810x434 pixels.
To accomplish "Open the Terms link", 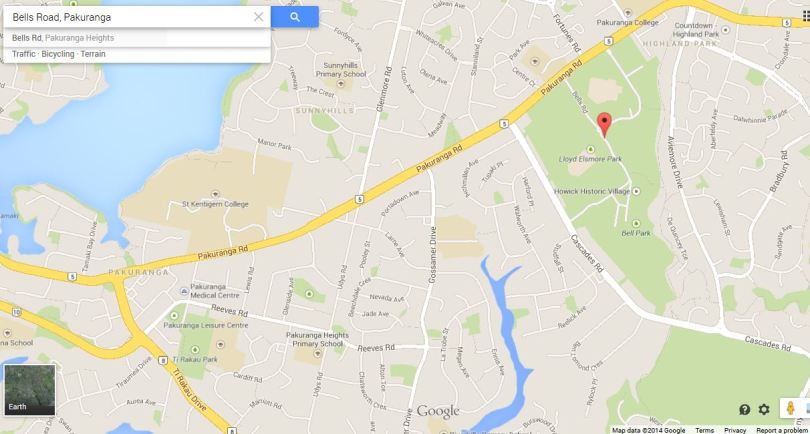I will click(704, 430).
